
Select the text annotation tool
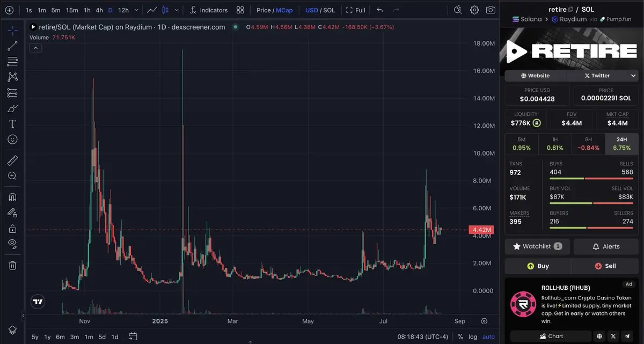point(12,124)
